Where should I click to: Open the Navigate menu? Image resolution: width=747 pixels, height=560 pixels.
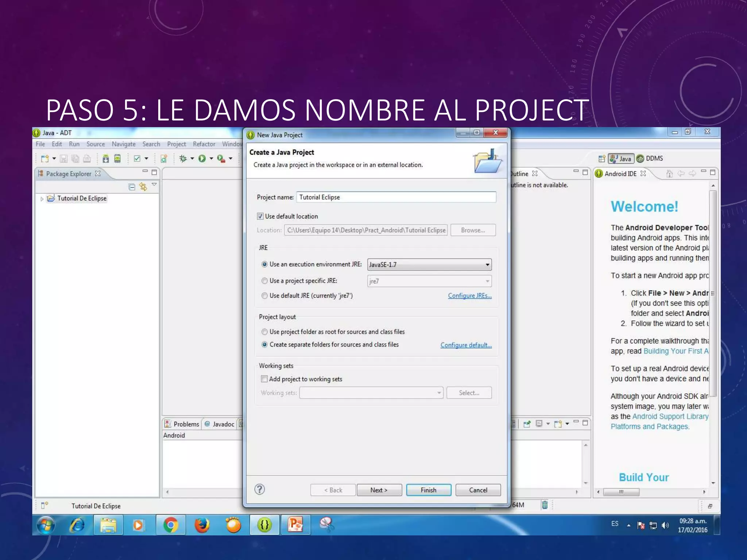[124, 144]
